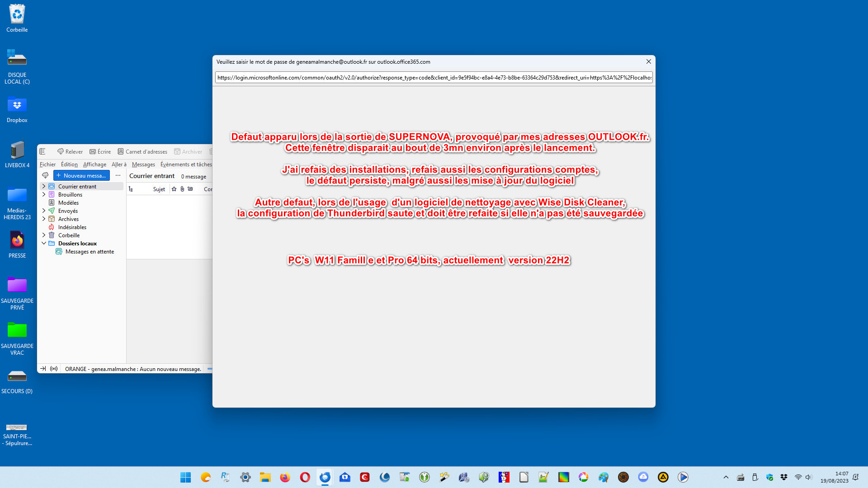Toggle the thread column icon in message list
The image size is (868, 488).
(x=131, y=189)
